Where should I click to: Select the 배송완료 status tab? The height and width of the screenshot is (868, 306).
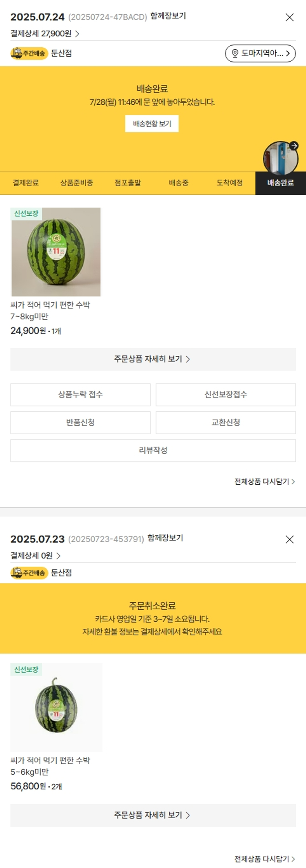[280, 183]
